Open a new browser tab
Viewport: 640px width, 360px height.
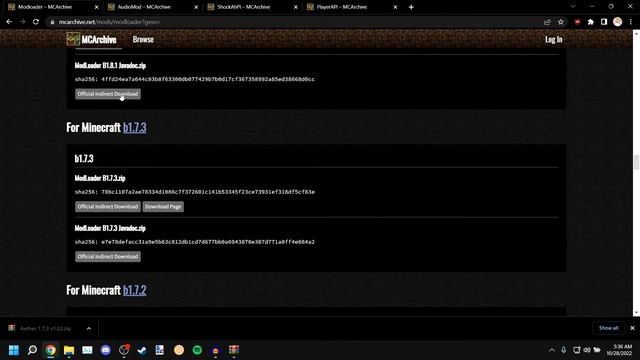[411, 7]
